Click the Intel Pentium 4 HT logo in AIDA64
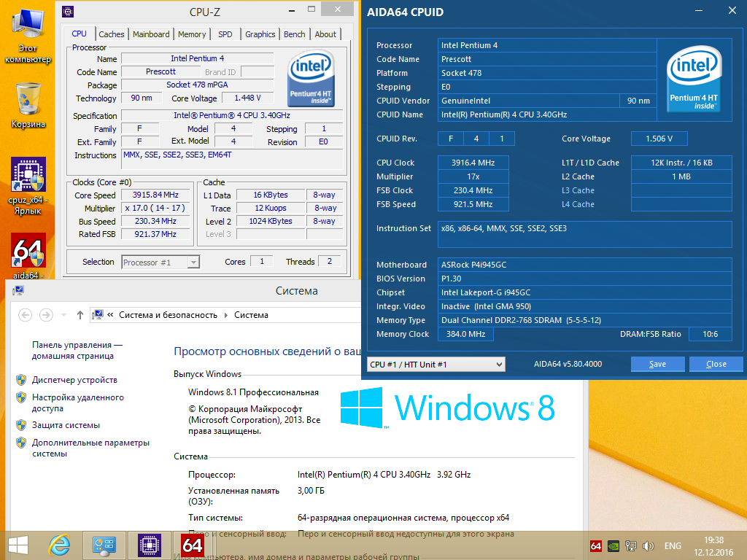The height and width of the screenshot is (560, 747). pyautogui.click(x=694, y=79)
